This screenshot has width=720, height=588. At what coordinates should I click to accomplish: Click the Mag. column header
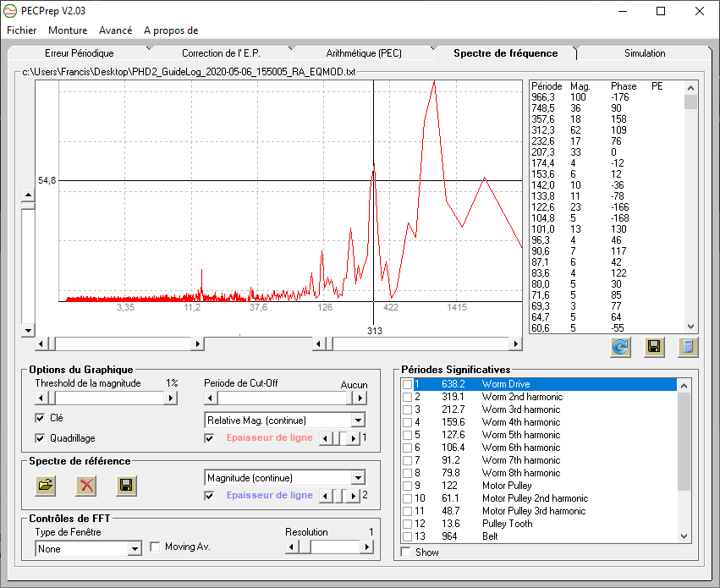(x=580, y=86)
